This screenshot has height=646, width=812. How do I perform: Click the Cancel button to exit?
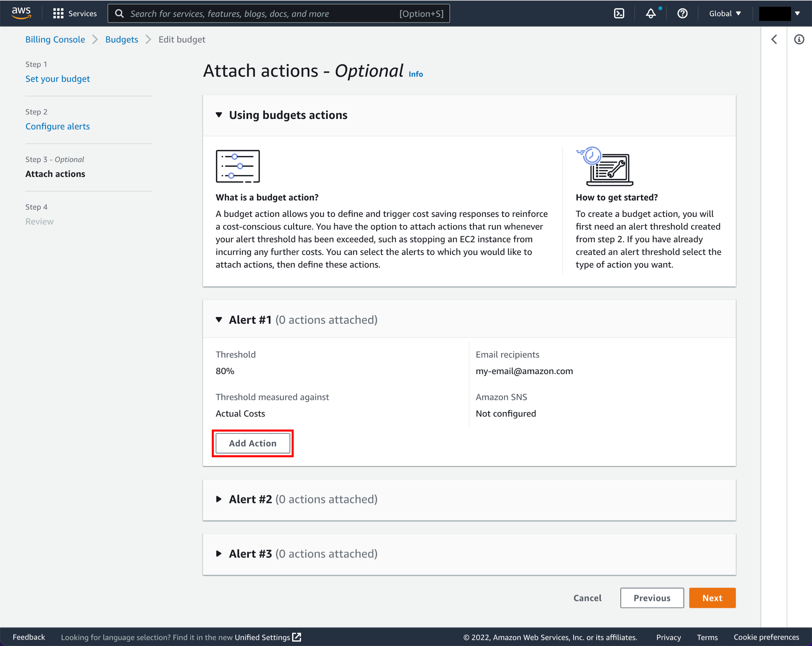coord(587,598)
